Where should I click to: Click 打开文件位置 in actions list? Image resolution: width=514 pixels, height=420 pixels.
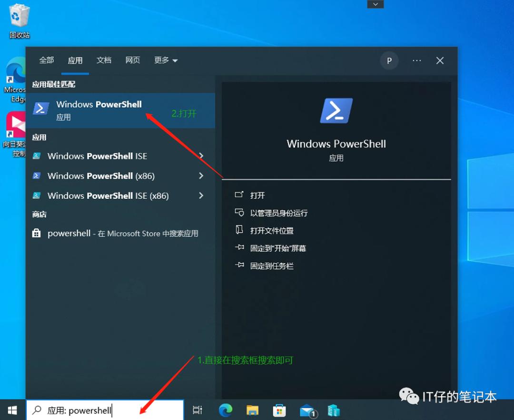coord(272,231)
